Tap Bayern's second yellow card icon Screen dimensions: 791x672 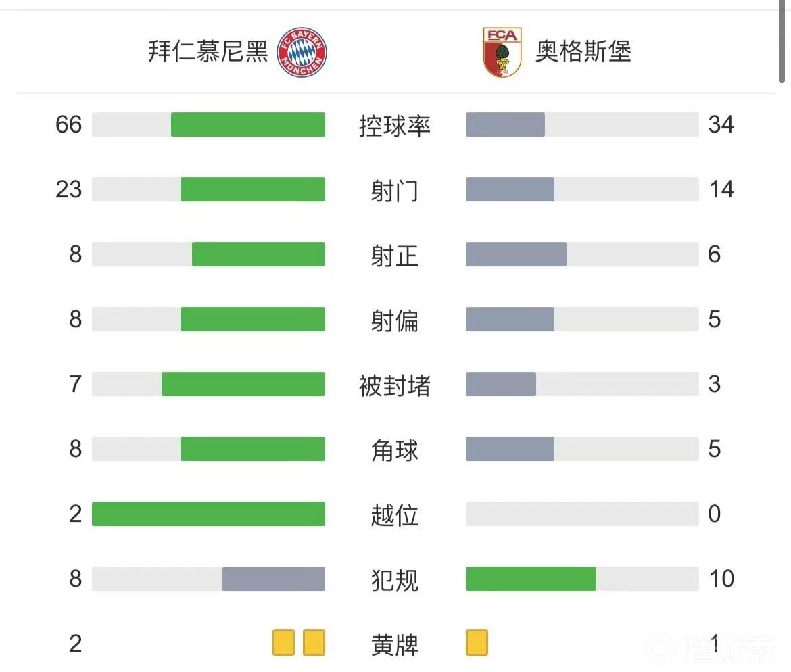point(314,643)
